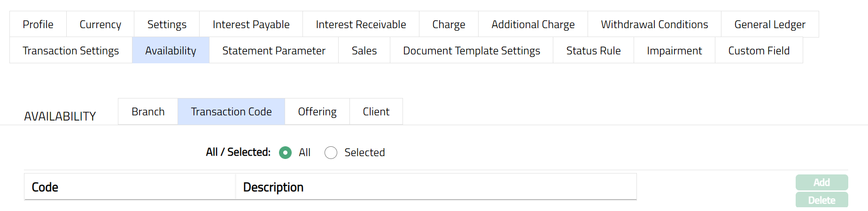Select the 'All' radio button
The image size is (868, 211).
pyautogui.click(x=285, y=153)
